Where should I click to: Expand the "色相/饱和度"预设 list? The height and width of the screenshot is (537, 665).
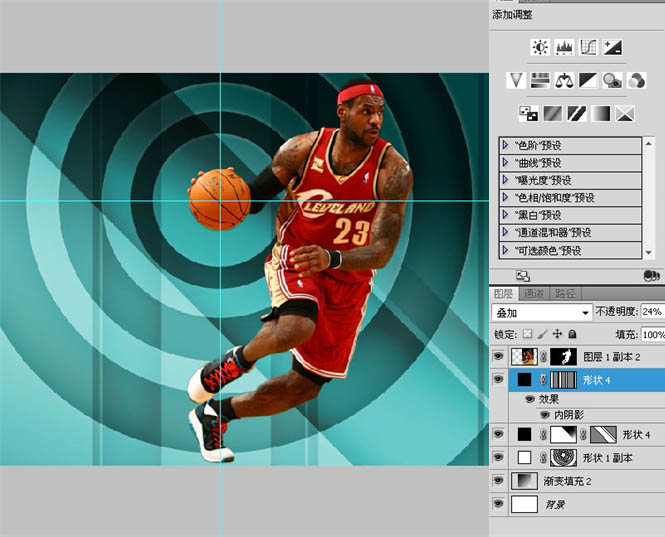505,197
